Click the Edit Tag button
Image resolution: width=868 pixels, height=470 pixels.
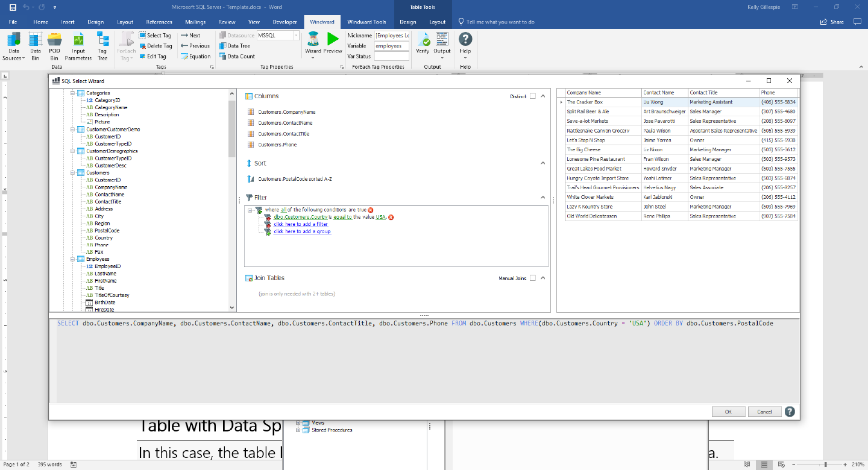[x=152, y=57]
